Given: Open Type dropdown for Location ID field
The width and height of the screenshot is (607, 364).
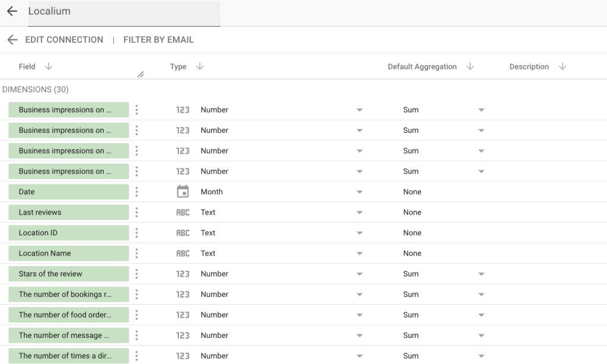Looking at the screenshot, I should point(360,233).
